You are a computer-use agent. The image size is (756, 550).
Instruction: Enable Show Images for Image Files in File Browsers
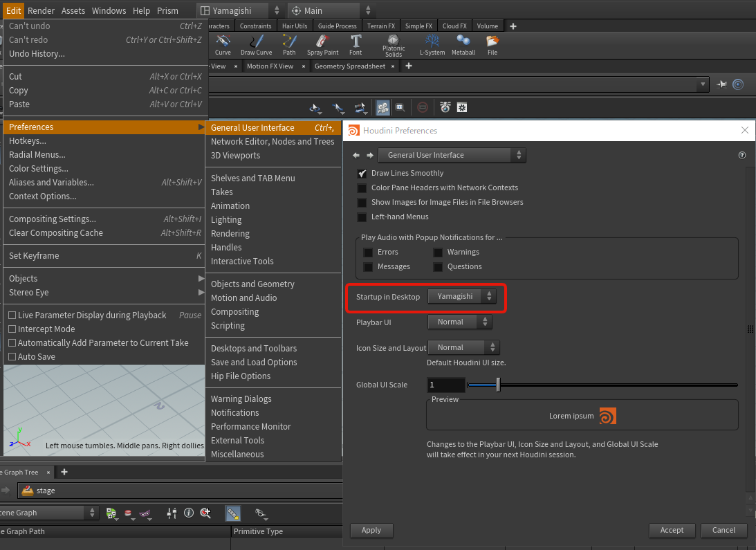(x=362, y=202)
